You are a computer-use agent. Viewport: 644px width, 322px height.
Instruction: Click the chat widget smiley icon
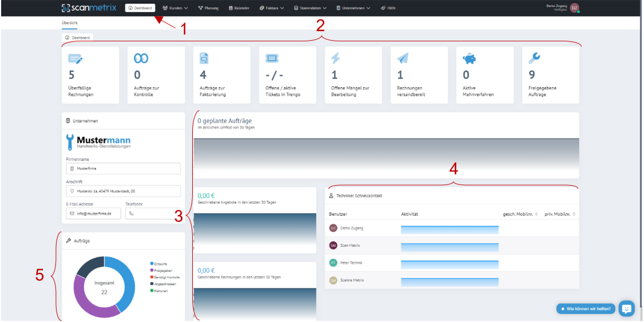[626, 308]
